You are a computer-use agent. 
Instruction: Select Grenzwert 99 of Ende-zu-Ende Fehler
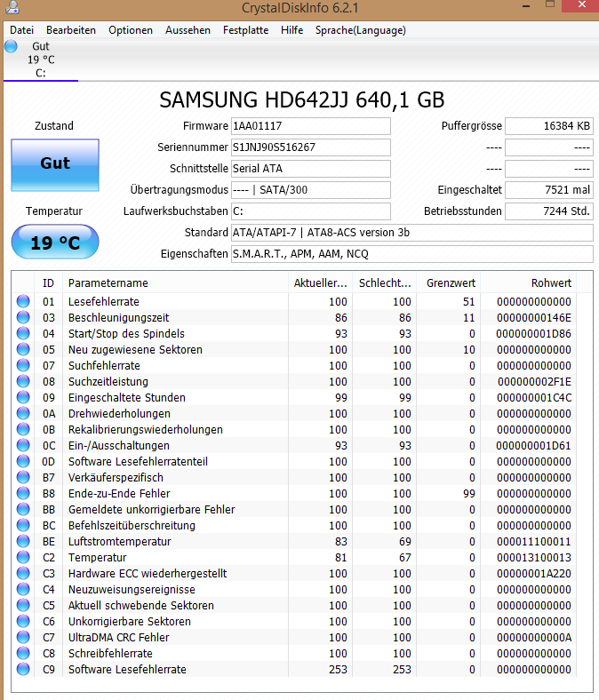pyautogui.click(x=469, y=494)
